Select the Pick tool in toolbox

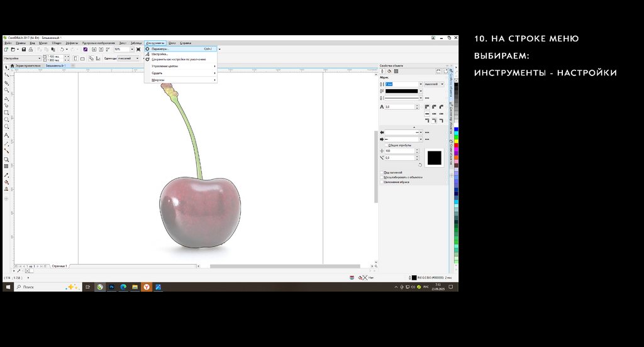point(6,67)
